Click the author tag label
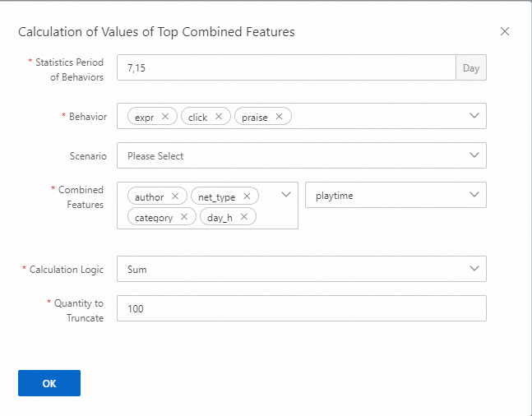The image size is (532, 416). coord(149,196)
